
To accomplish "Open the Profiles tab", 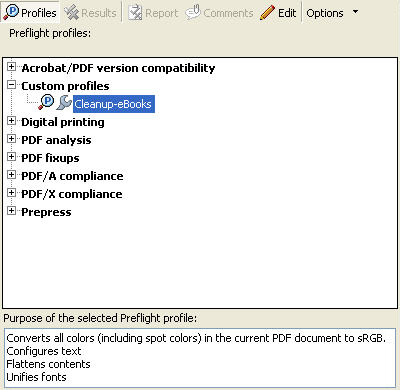I will click(30, 13).
